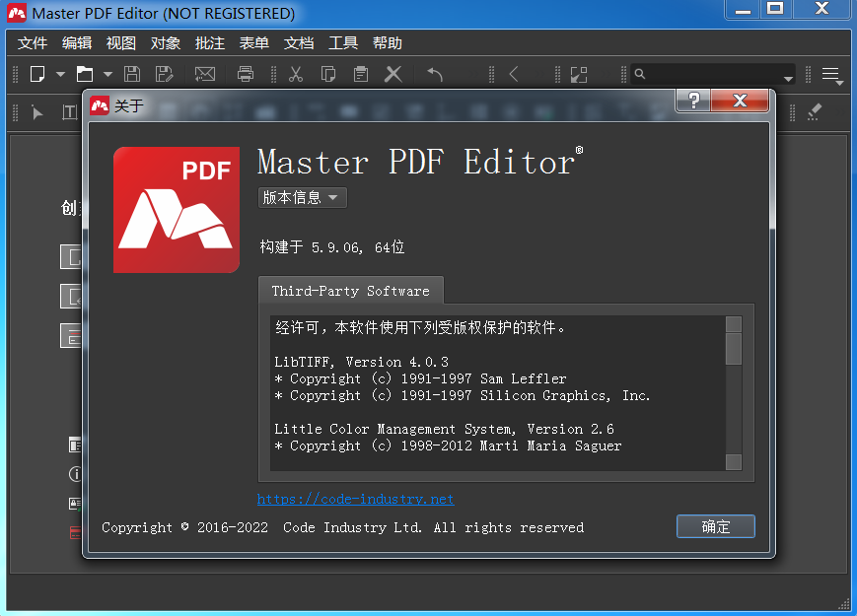
Task: Click the Print icon
Action: pos(246,74)
